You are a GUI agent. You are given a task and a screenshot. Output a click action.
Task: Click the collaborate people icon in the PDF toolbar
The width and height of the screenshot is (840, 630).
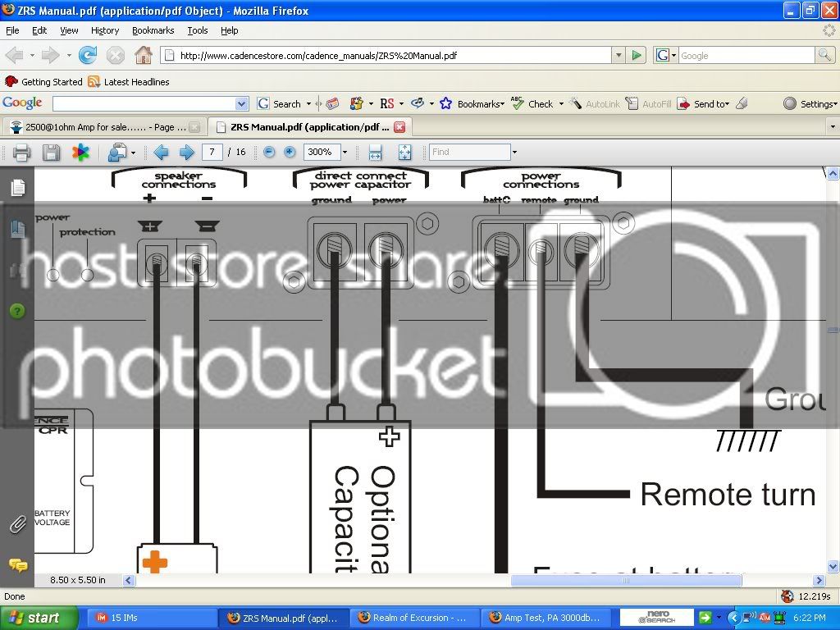click(x=116, y=153)
